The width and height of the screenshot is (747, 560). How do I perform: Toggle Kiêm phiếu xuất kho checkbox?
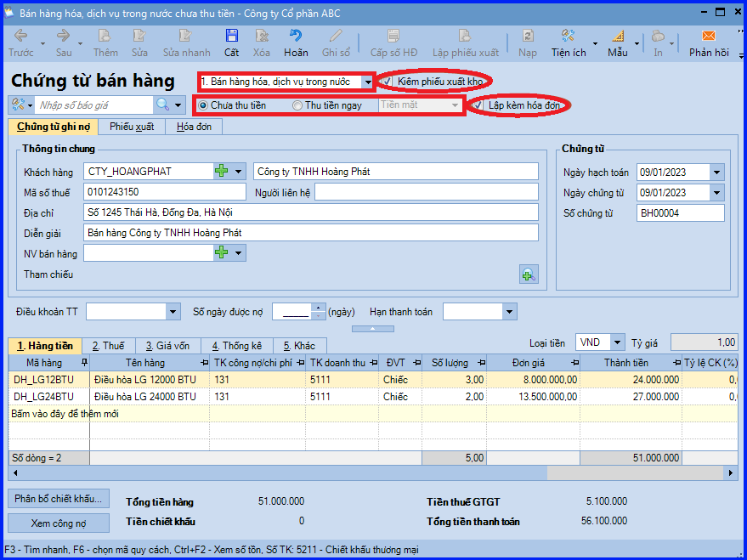(x=387, y=82)
